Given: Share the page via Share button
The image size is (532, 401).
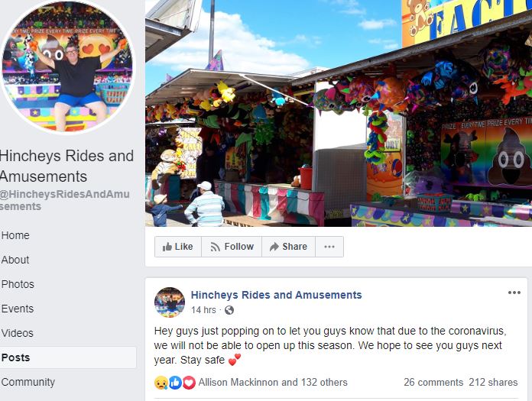Looking at the screenshot, I should click(x=288, y=247).
